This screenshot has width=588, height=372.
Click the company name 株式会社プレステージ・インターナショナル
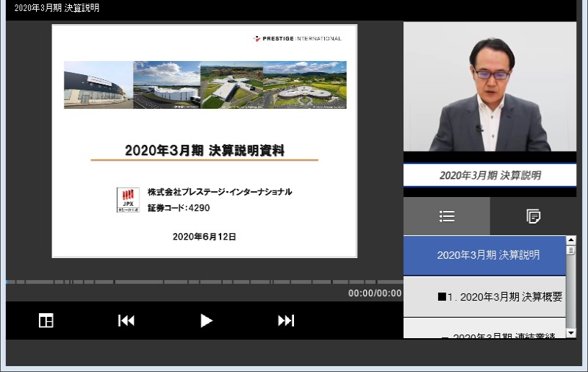pyautogui.click(x=220, y=192)
